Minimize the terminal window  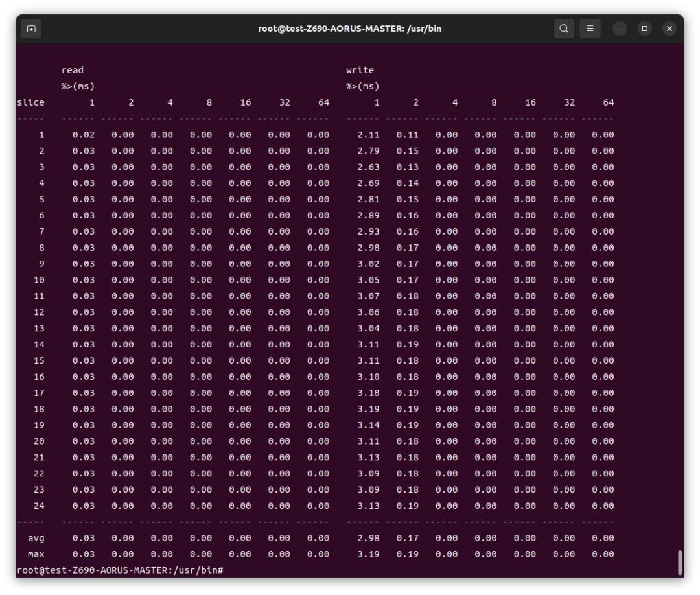point(620,29)
